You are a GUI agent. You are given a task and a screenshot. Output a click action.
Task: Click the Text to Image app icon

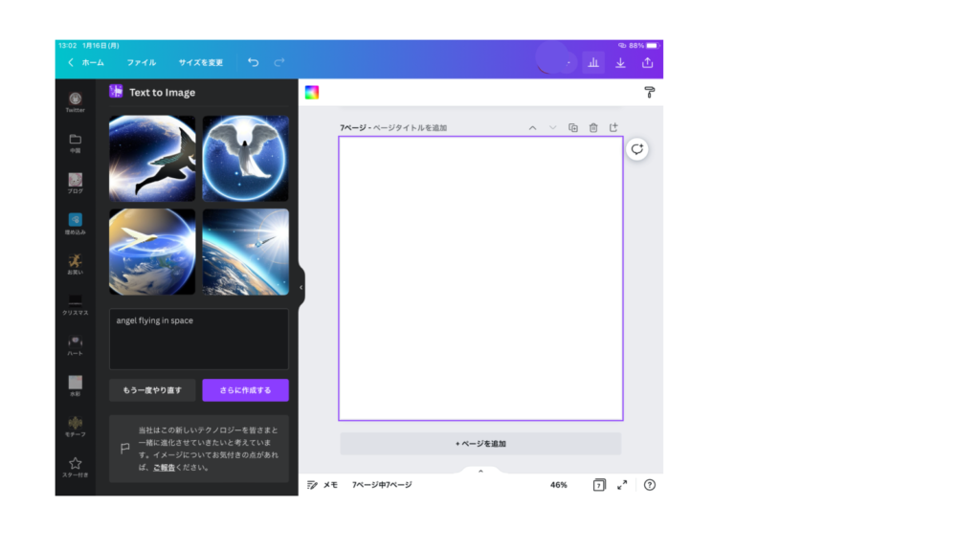(116, 91)
